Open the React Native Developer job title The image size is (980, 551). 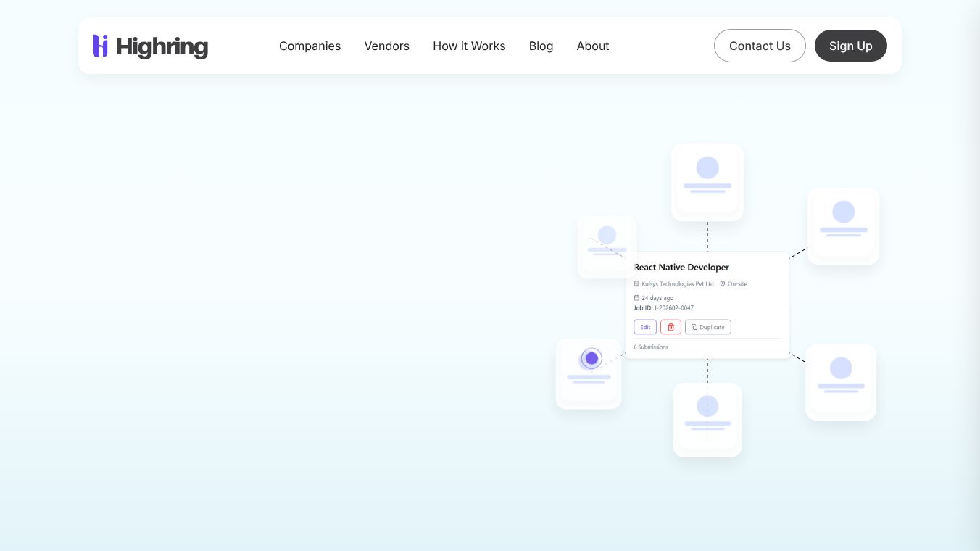[x=681, y=268]
